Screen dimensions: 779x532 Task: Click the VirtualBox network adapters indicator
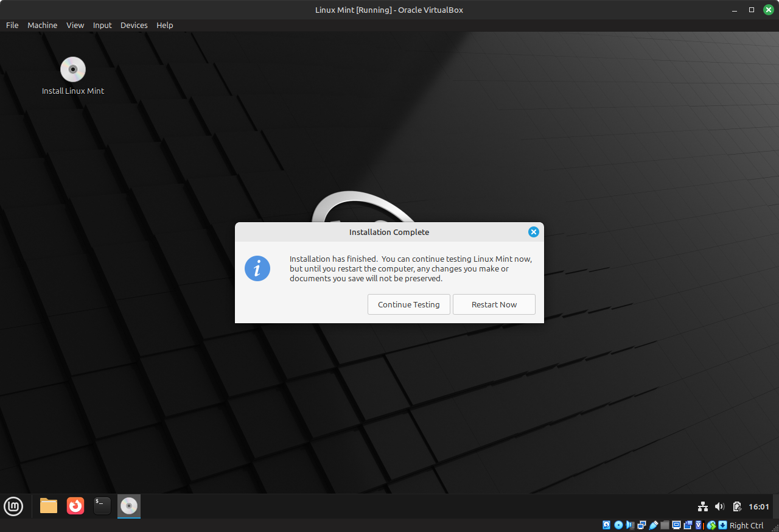pyautogui.click(x=641, y=525)
